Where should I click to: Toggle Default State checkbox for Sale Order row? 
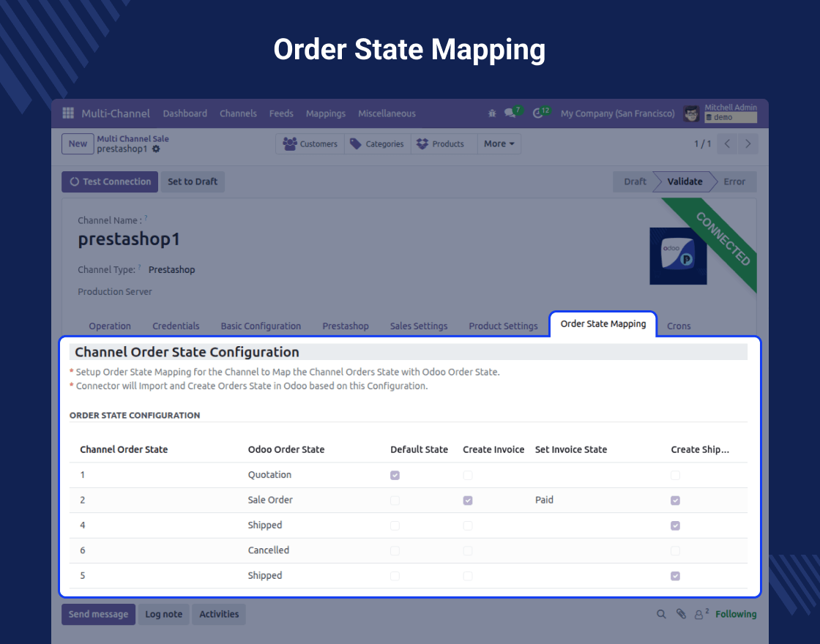tap(395, 501)
